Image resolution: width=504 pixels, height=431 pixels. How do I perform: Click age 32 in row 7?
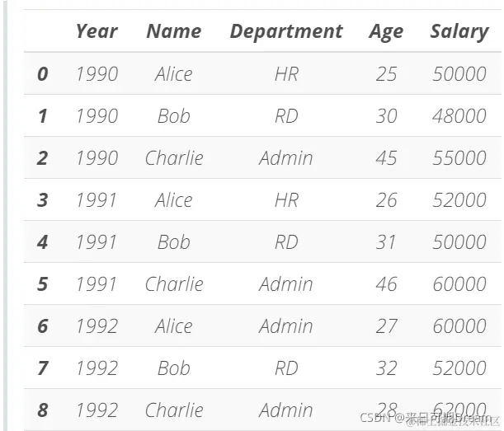[x=386, y=368]
